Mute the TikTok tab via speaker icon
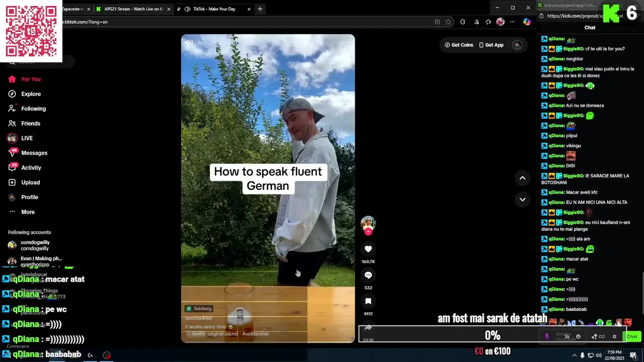 point(188,9)
